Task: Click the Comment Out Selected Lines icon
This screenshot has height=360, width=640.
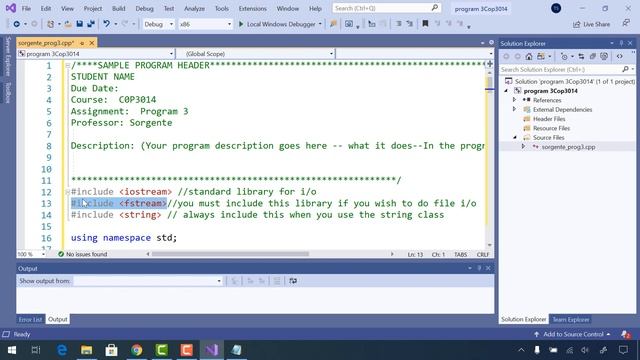Action: click(399, 24)
